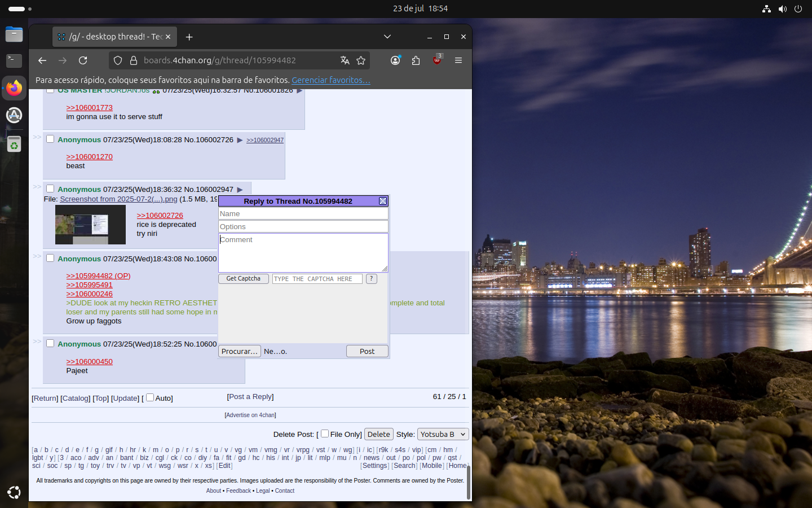Hide post 106002947 with side arrows
The width and height of the screenshot is (812, 508).
[37, 187]
